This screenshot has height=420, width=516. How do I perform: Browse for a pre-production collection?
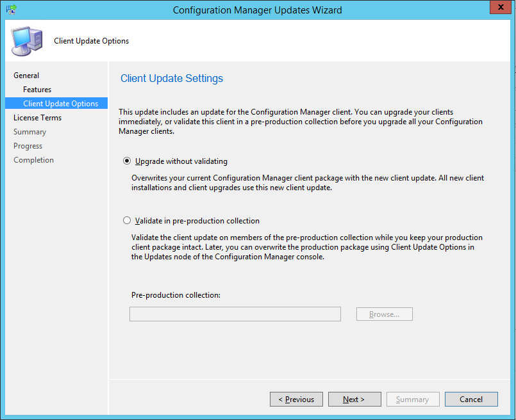(x=385, y=314)
